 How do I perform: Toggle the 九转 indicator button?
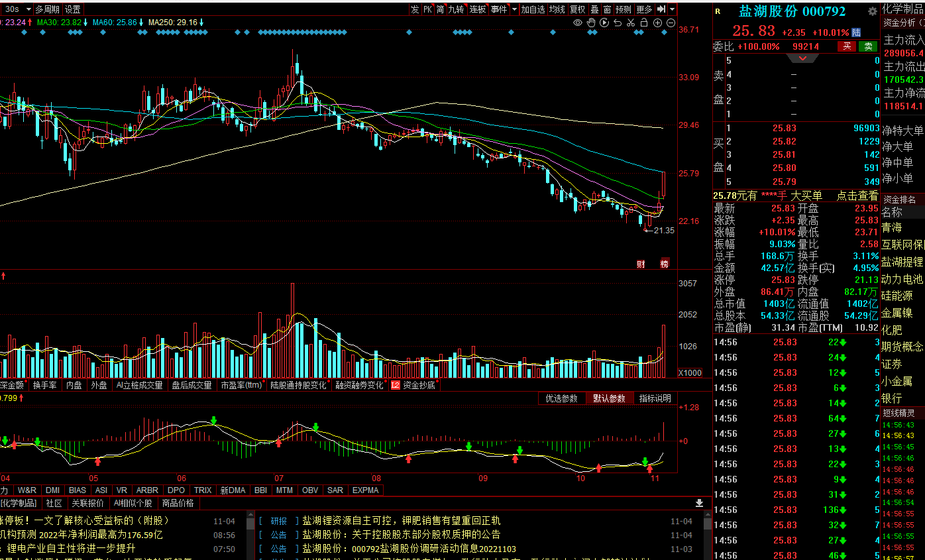click(457, 9)
